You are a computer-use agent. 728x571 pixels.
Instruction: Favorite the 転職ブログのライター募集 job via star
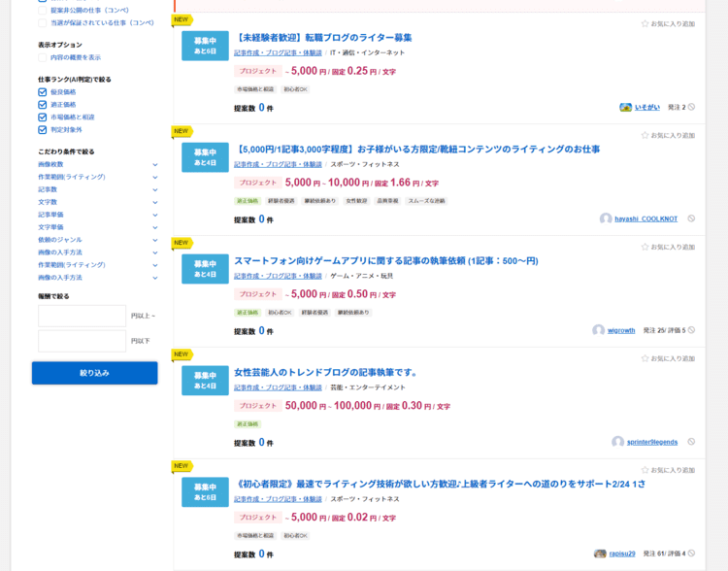point(645,23)
